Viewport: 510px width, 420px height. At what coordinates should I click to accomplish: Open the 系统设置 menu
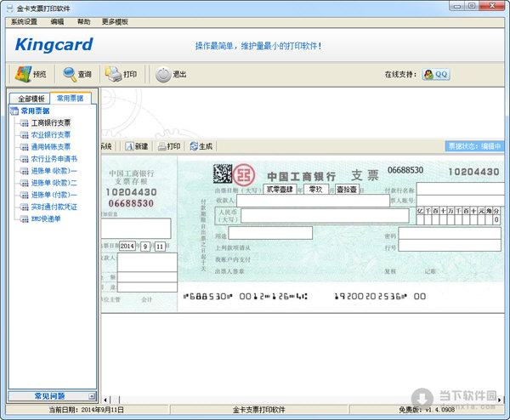point(24,22)
